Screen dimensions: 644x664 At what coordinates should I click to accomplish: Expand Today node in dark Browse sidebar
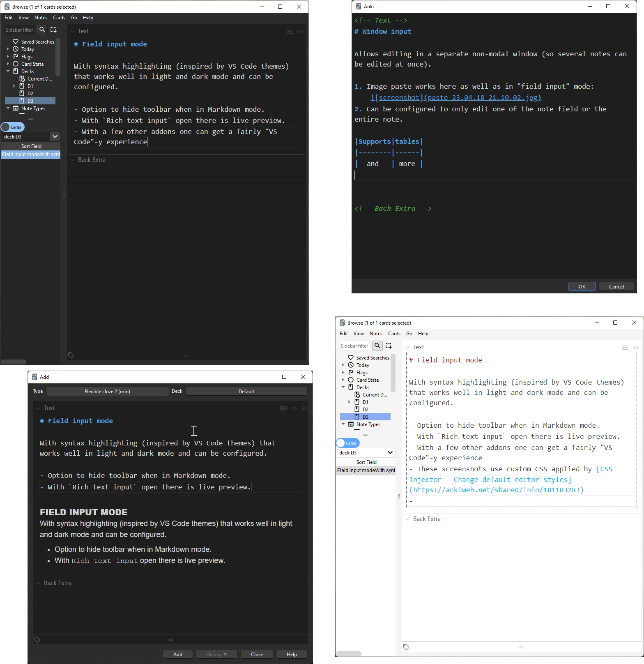point(8,49)
